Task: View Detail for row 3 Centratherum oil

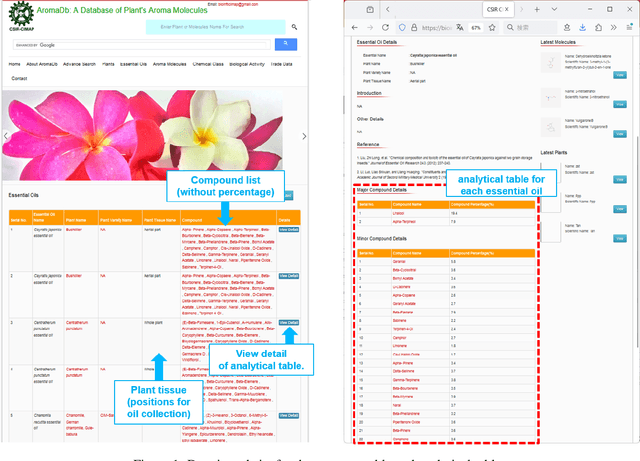Action: 289,323
